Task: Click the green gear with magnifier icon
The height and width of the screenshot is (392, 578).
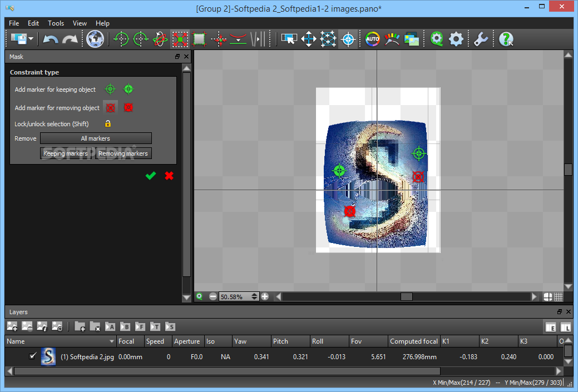Action: click(x=437, y=39)
